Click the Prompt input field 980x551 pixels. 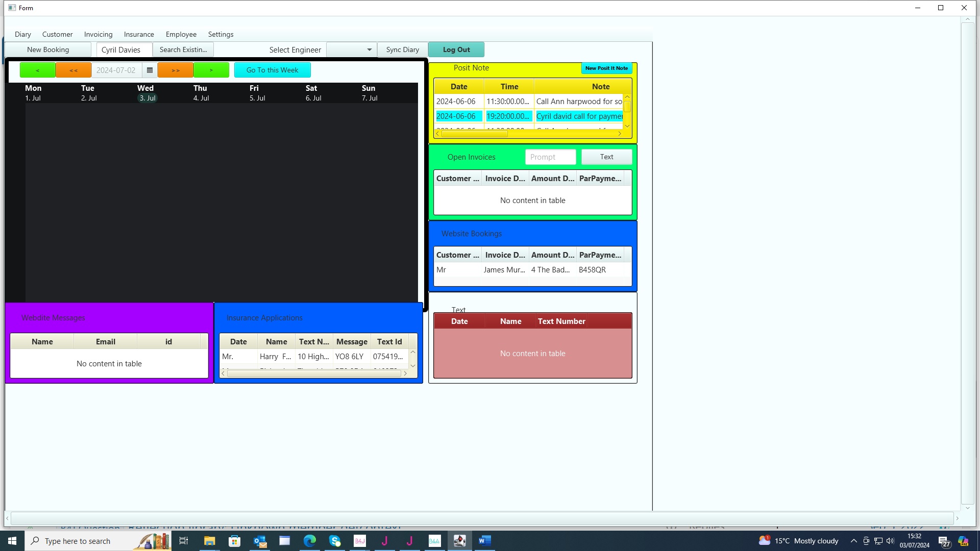(550, 157)
